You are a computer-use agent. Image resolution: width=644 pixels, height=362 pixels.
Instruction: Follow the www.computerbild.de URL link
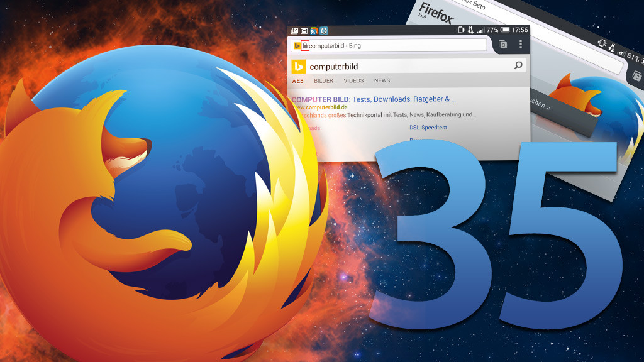321,107
